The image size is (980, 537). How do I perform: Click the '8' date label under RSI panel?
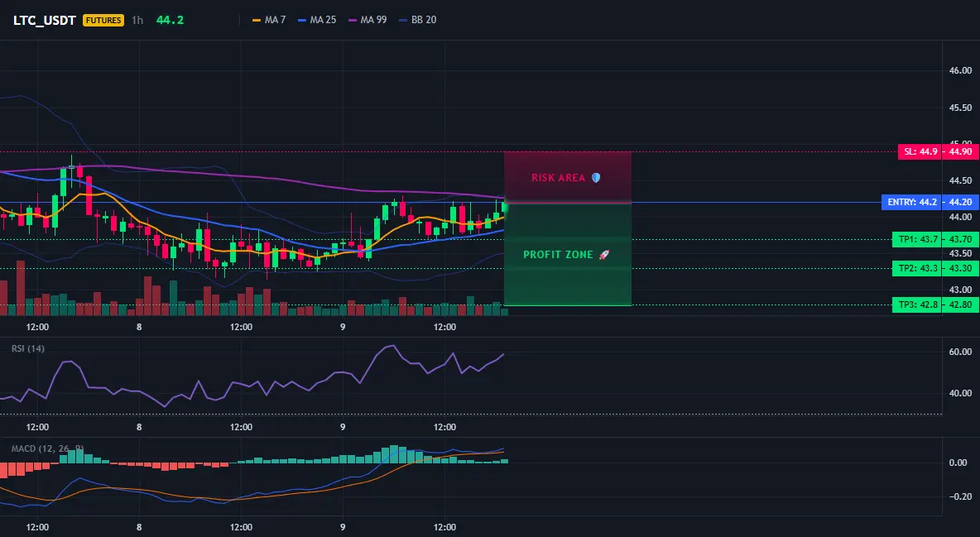139,427
